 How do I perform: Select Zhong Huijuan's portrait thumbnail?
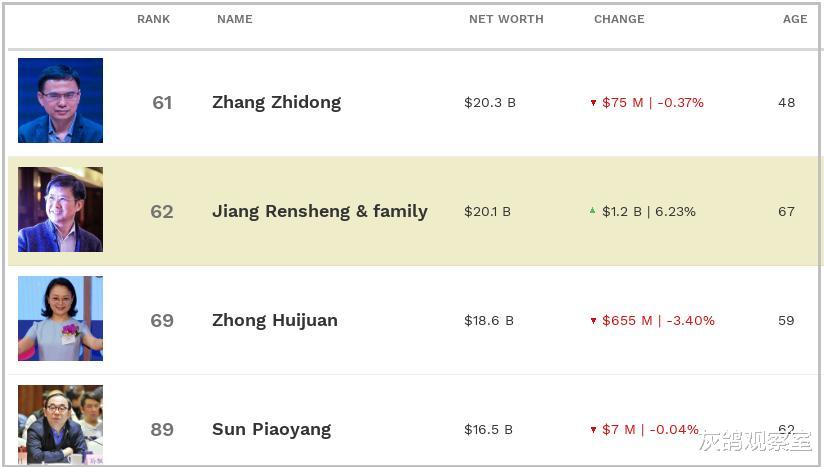pos(60,318)
